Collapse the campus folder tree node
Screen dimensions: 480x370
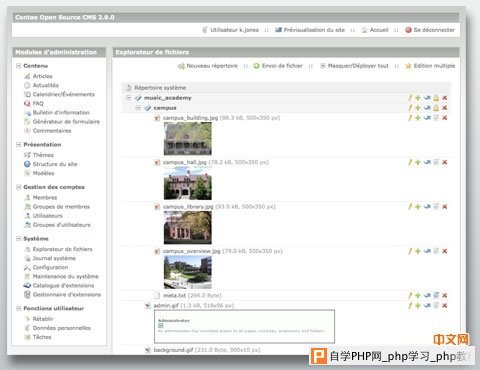[x=138, y=108]
